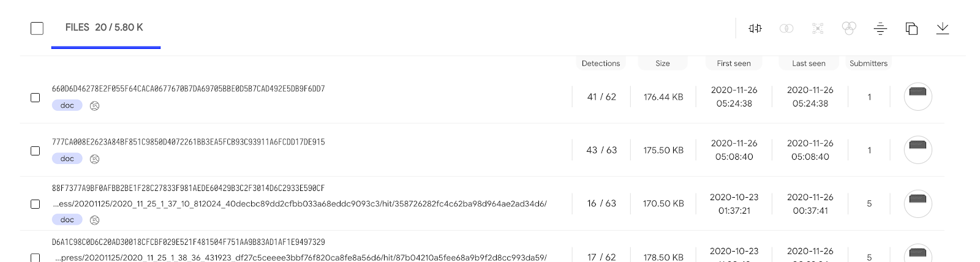Viewport: 980px width, 262px height.
Task: Sort by the Size column header
Action: 663,63
